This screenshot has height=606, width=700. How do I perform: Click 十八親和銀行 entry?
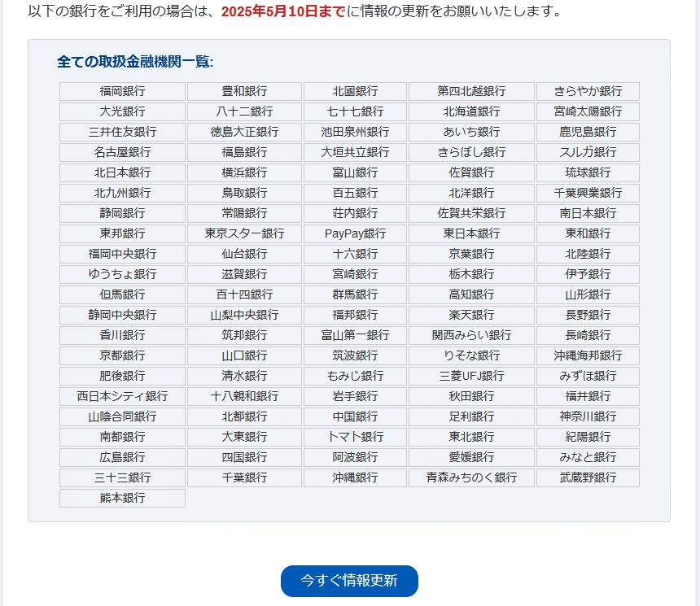tap(244, 397)
